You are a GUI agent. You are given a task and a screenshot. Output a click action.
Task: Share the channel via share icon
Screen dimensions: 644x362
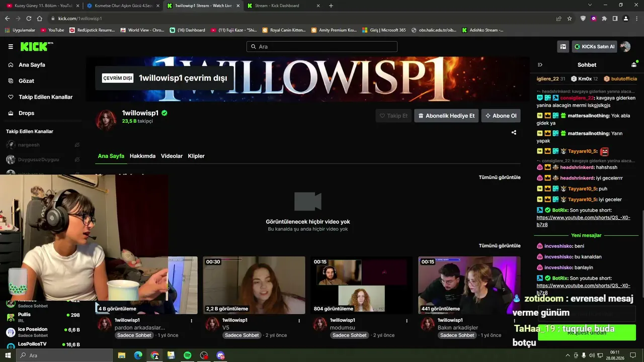point(514,133)
